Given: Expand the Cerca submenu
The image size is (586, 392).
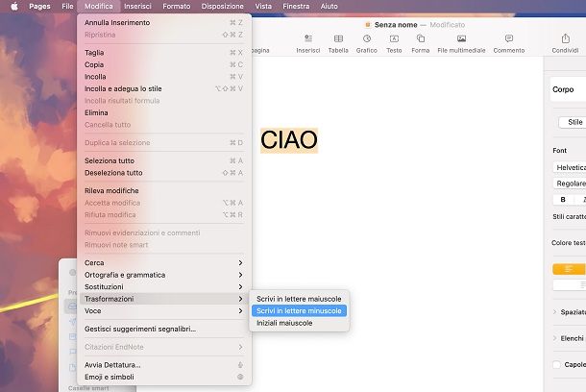Looking at the screenshot, I should click(163, 262).
